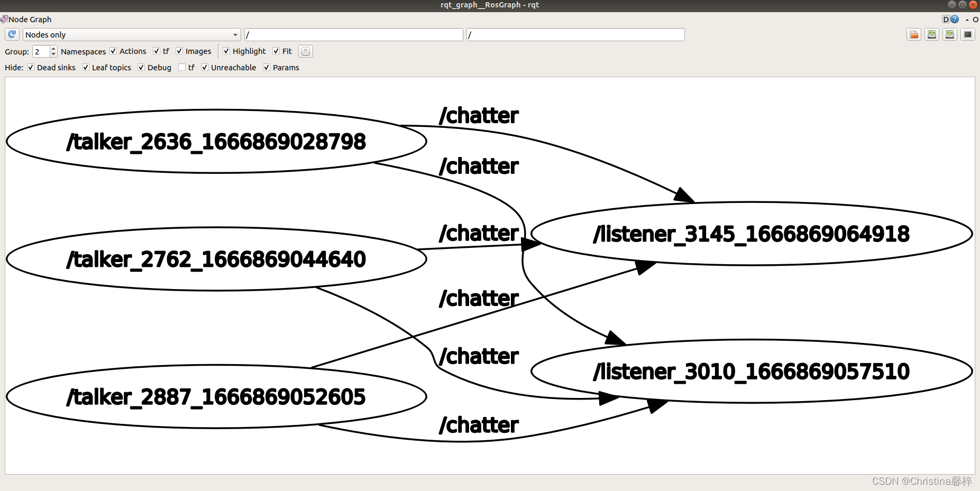Export the node graph as an image

950,34
